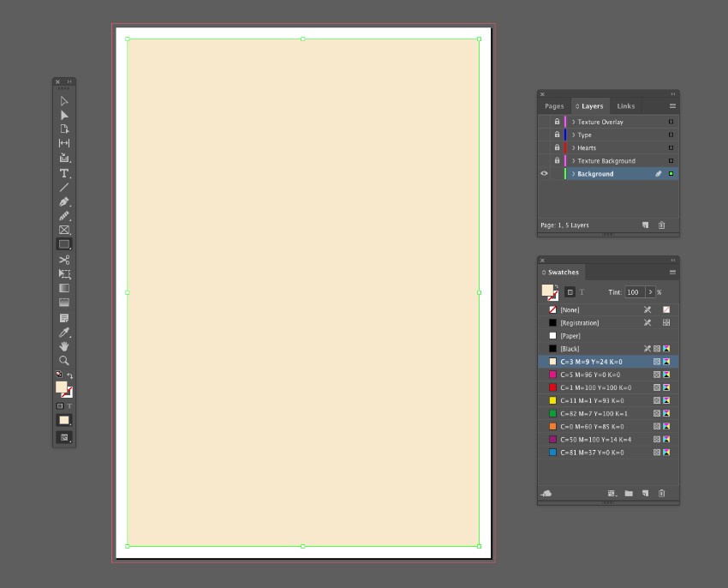Expand the Background layer
This screenshot has width=728, height=588.
(x=573, y=173)
